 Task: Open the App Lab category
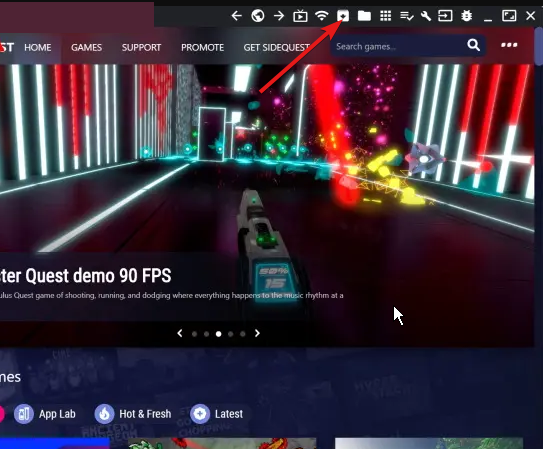pos(46,414)
